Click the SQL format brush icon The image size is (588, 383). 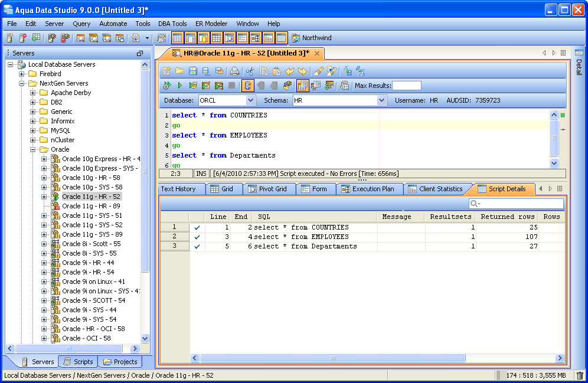pos(319,71)
